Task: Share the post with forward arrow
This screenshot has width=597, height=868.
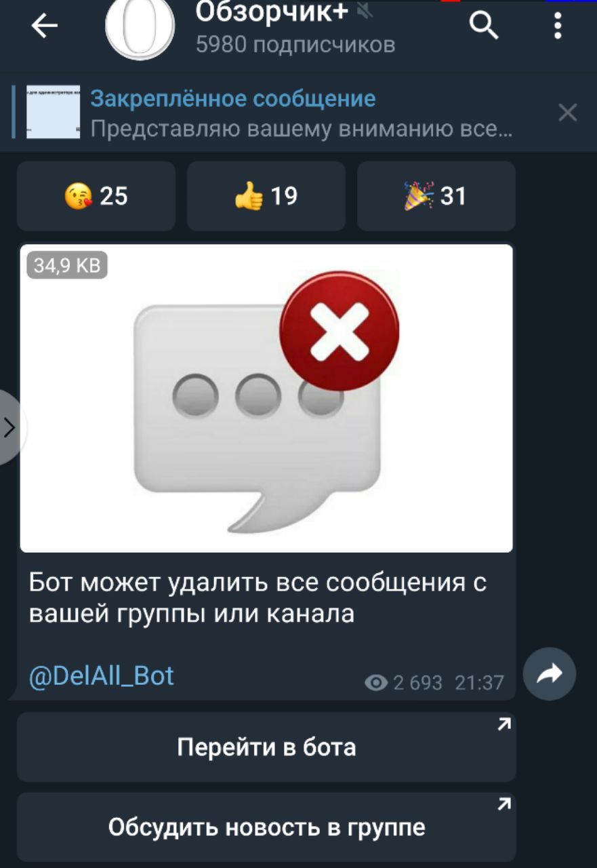Action: click(550, 673)
